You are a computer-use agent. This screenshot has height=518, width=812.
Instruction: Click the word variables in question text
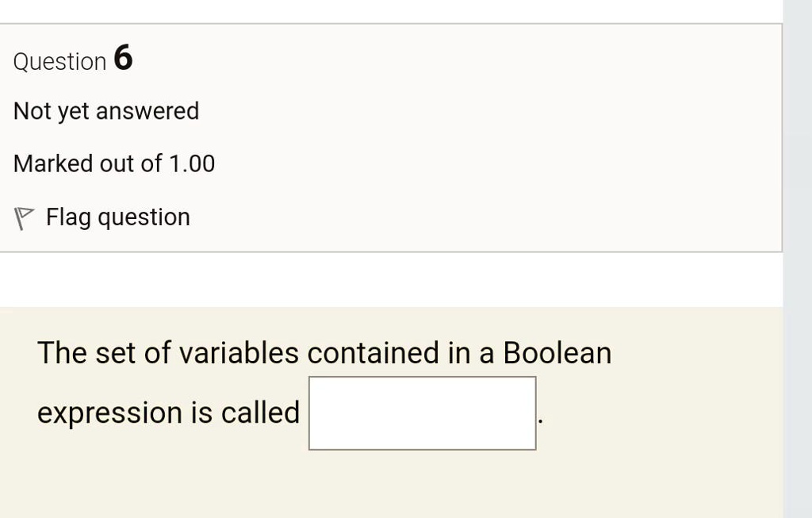point(239,353)
